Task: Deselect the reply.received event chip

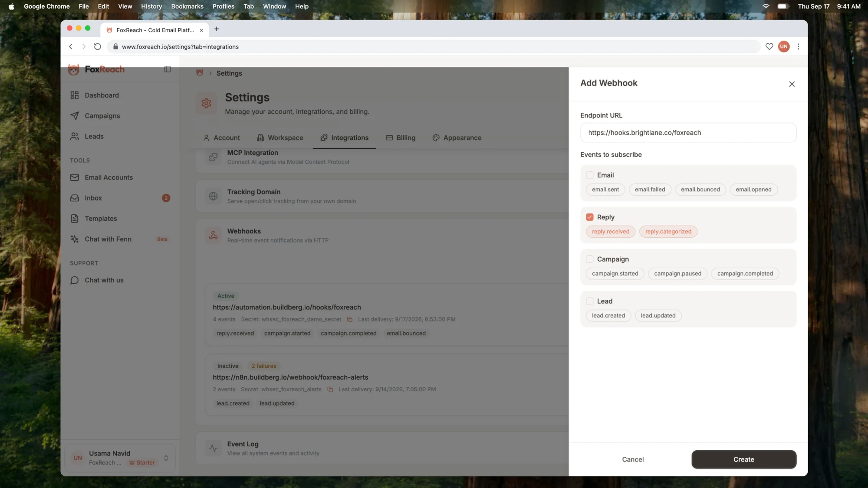Action: coord(610,232)
